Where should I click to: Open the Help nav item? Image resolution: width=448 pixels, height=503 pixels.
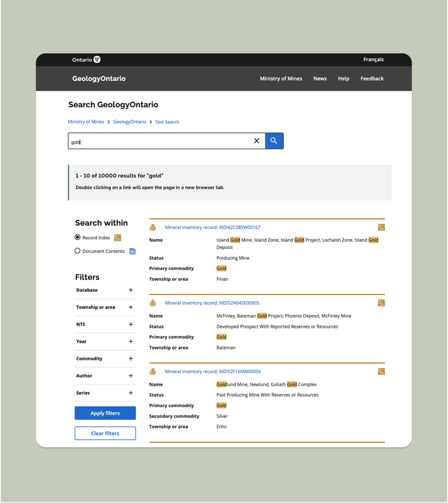pyautogui.click(x=344, y=79)
